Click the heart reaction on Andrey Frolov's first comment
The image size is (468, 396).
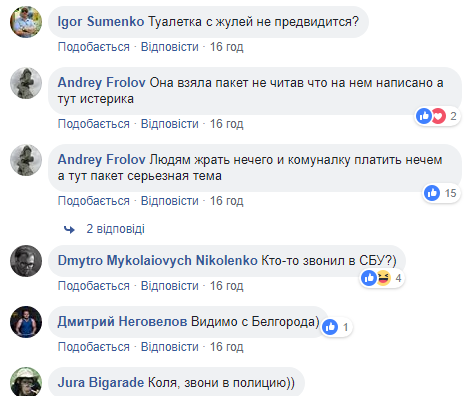pos(438,116)
